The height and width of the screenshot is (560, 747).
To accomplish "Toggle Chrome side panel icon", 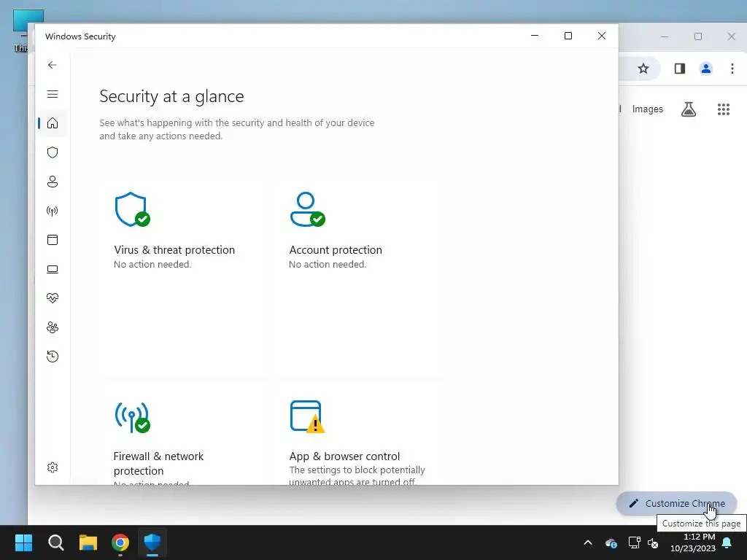I will coord(680,69).
